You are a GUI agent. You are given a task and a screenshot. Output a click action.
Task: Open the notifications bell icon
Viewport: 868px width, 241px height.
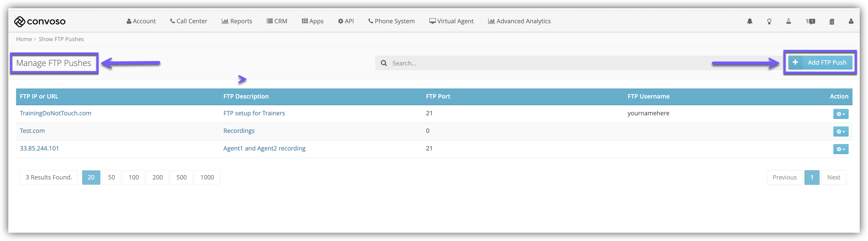click(749, 21)
